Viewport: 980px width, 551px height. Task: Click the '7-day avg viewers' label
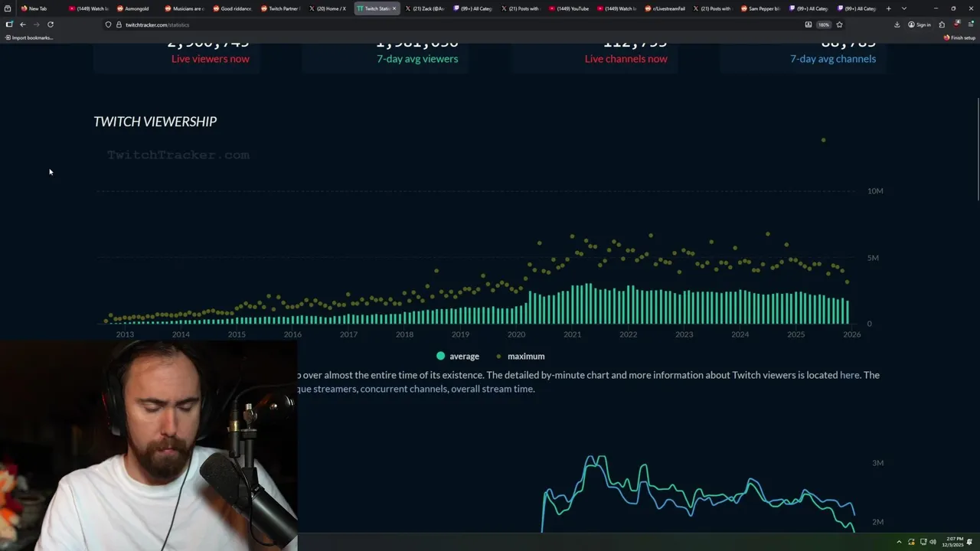pyautogui.click(x=417, y=59)
